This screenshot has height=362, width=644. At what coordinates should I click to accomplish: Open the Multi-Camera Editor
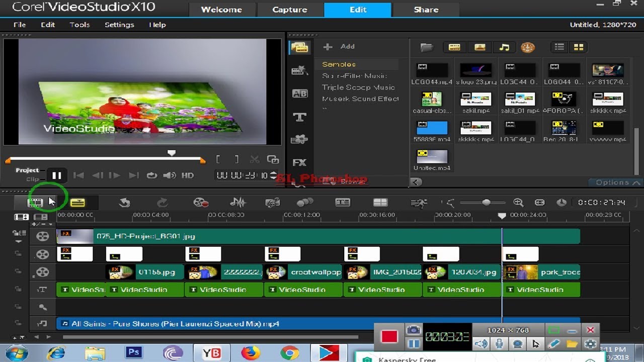pyautogui.click(x=380, y=203)
